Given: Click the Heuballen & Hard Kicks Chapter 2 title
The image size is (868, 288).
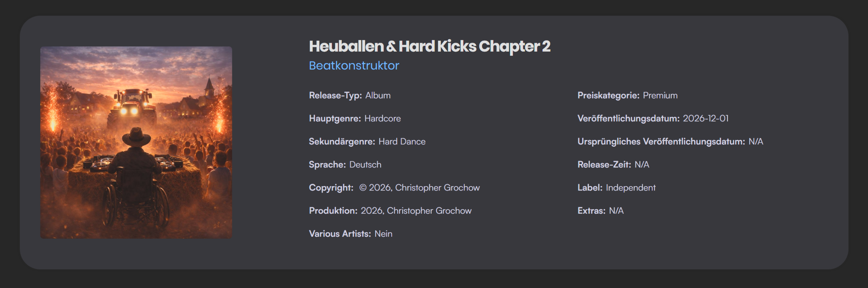Looking at the screenshot, I should coord(429,47).
